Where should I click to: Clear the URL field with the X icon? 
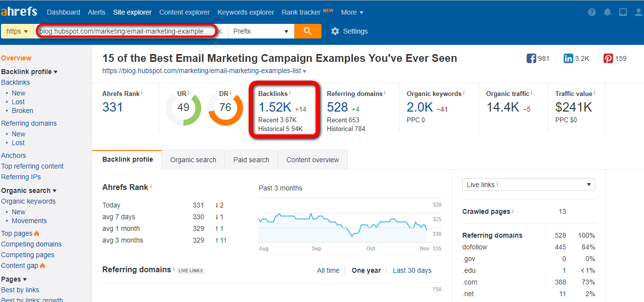click(x=219, y=31)
